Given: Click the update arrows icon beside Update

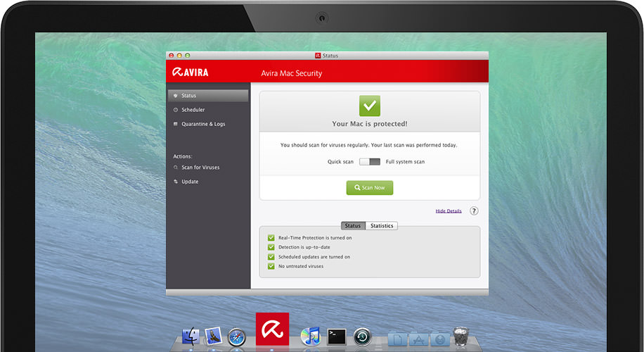Looking at the screenshot, I should tap(176, 182).
